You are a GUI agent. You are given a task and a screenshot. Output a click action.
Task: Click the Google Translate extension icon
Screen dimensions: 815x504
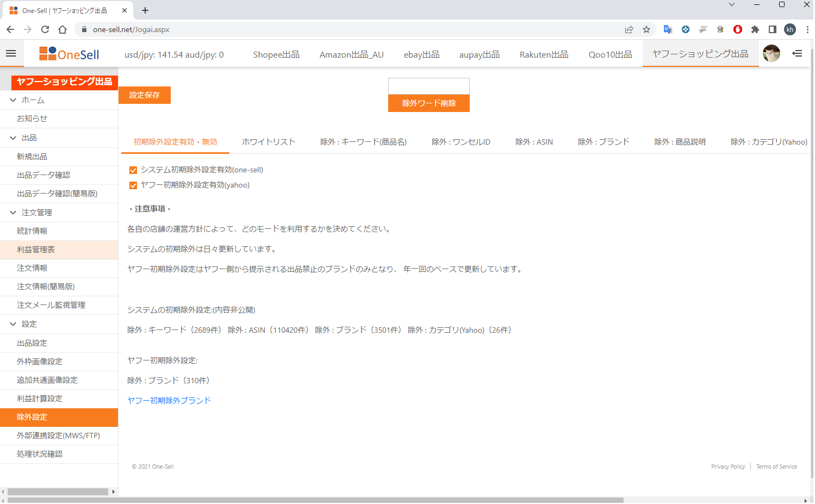point(668,29)
